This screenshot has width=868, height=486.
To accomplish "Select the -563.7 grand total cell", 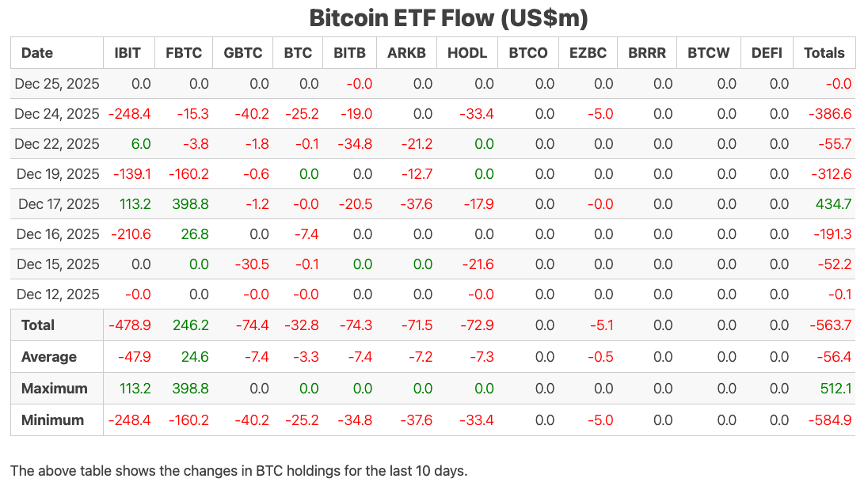I will (830, 325).
